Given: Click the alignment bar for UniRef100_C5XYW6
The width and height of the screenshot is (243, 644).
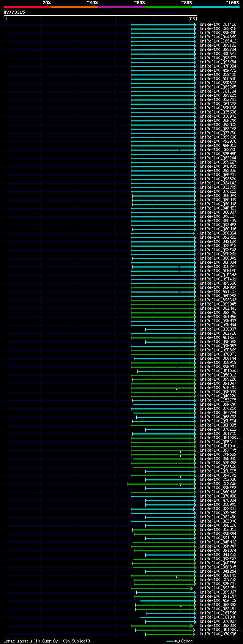Looking at the screenshot, I should pyautogui.click(x=162, y=484).
